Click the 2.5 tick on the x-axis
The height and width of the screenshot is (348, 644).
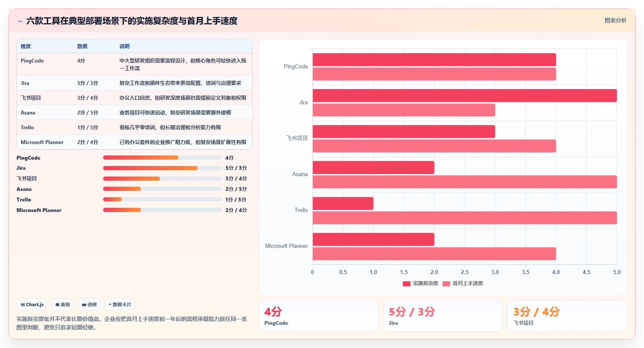pyautogui.click(x=465, y=272)
